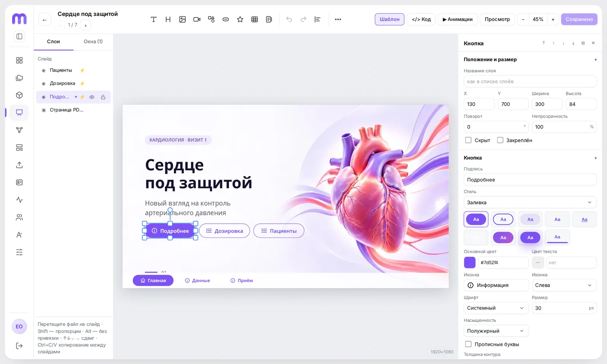Click the Сохранено save button
Screen dimensions: 607x364
[x=579, y=19]
